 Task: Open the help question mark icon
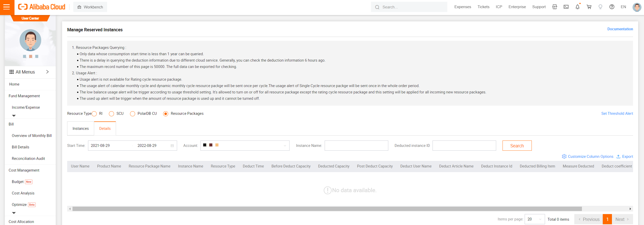(612, 7)
